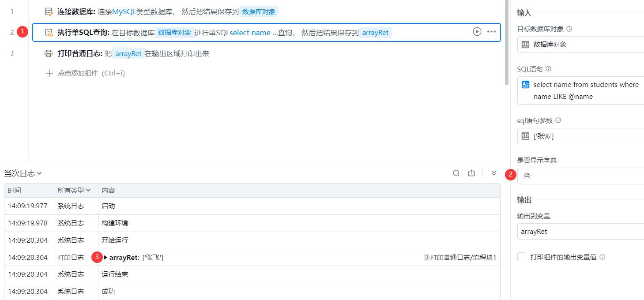Click info icon beside sql语句参数 label
This screenshot has width=644, height=300.
tap(558, 120)
